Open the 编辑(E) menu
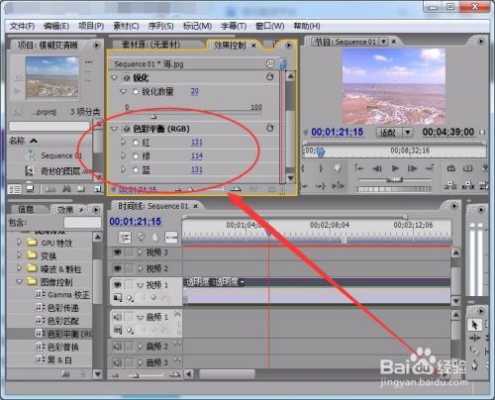This screenshot has width=495, height=400. [x=56, y=26]
